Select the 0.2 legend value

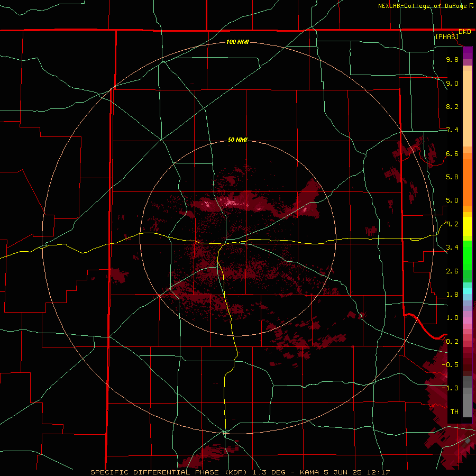452,342
